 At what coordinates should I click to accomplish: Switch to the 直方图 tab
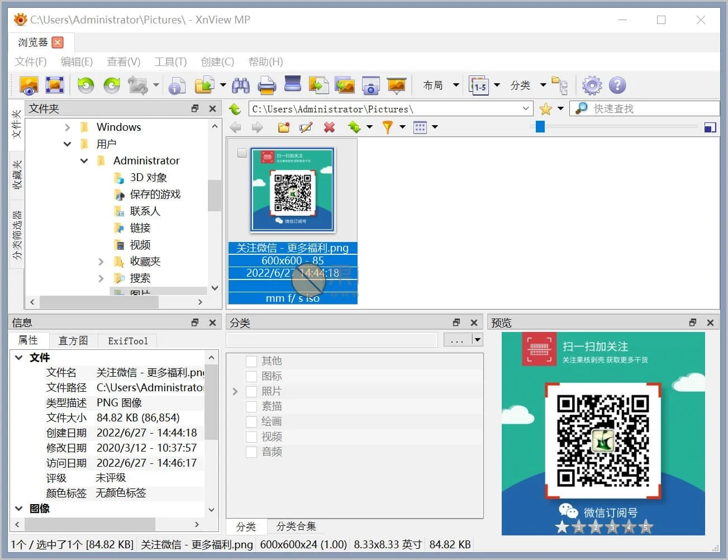coord(73,340)
